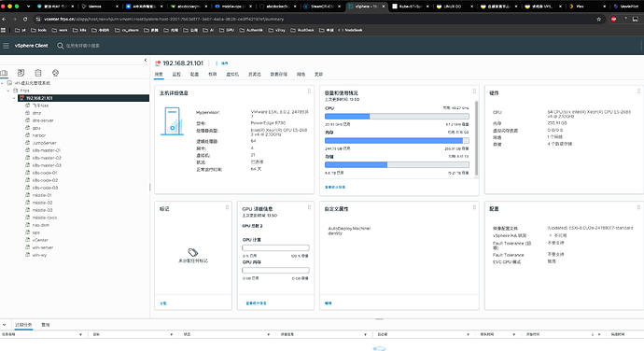Select dns-server VM in tree
Viewport: 644px width, 351px height.
pos(43,120)
